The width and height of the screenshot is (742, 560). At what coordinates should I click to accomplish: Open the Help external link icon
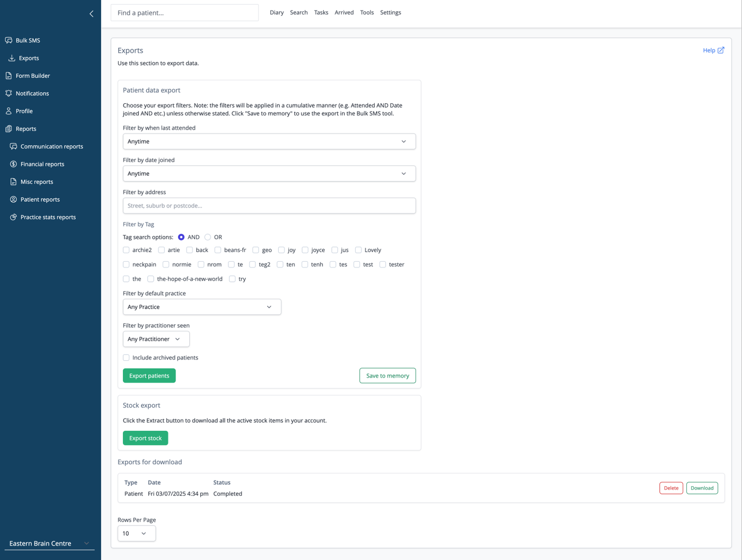(x=721, y=50)
